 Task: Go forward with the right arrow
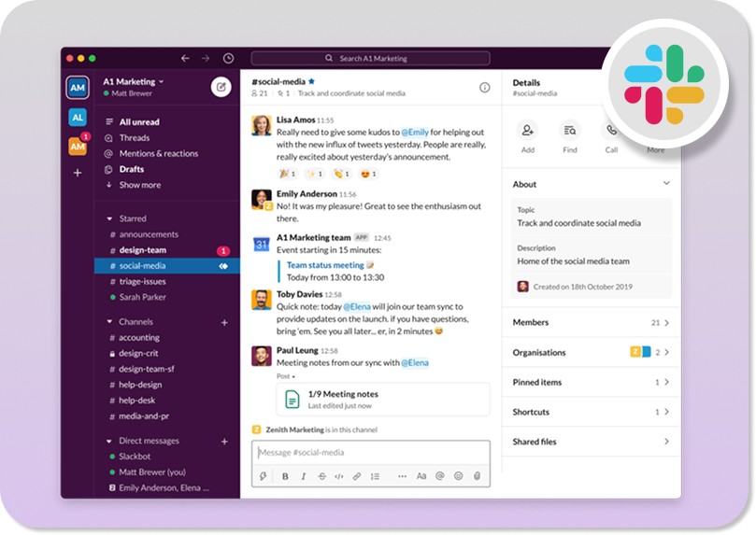coord(206,58)
